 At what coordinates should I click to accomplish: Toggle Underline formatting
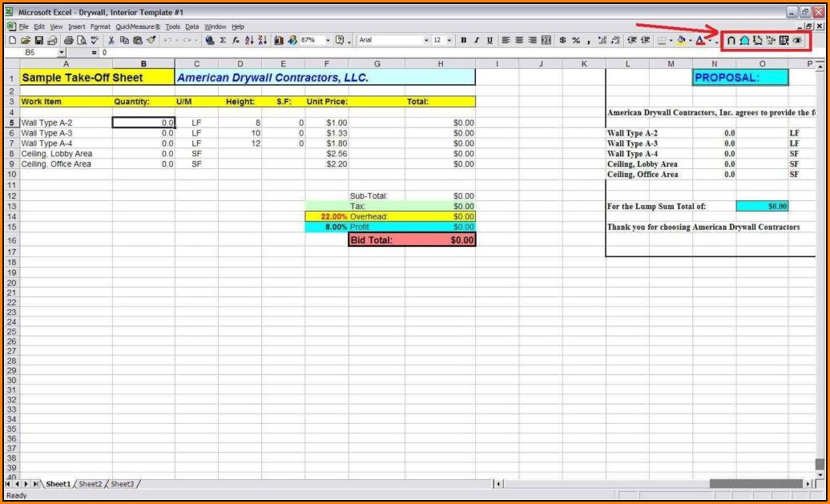490,40
